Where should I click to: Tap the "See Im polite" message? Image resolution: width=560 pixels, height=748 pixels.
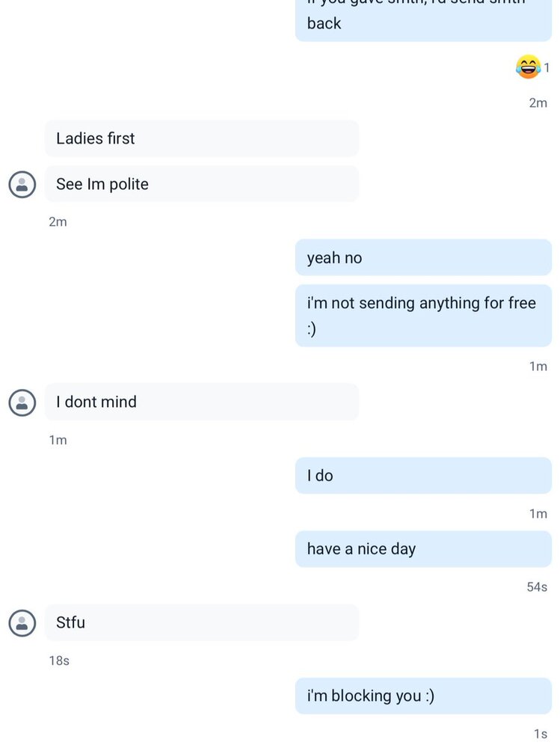pyautogui.click(x=201, y=184)
